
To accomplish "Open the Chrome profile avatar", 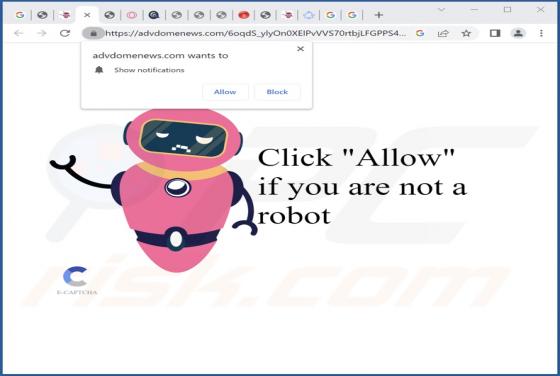I will coord(518,33).
